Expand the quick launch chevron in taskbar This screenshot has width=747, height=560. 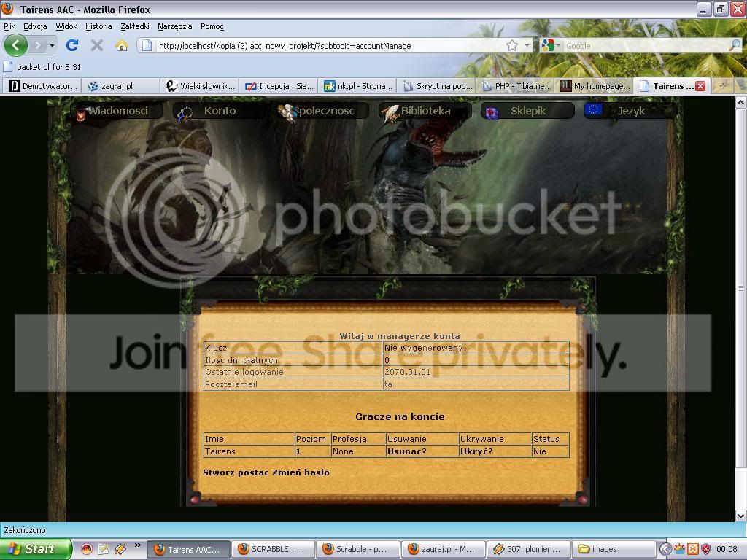coord(138,545)
